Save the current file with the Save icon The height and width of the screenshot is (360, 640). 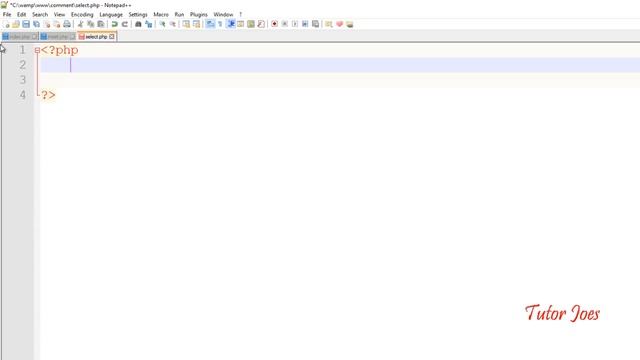pos(26,24)
